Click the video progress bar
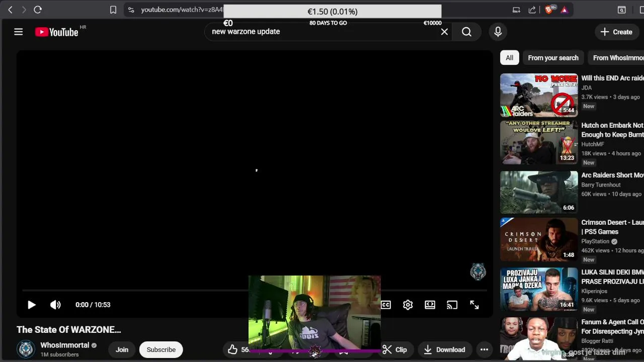644x362 pixels. 254,291
